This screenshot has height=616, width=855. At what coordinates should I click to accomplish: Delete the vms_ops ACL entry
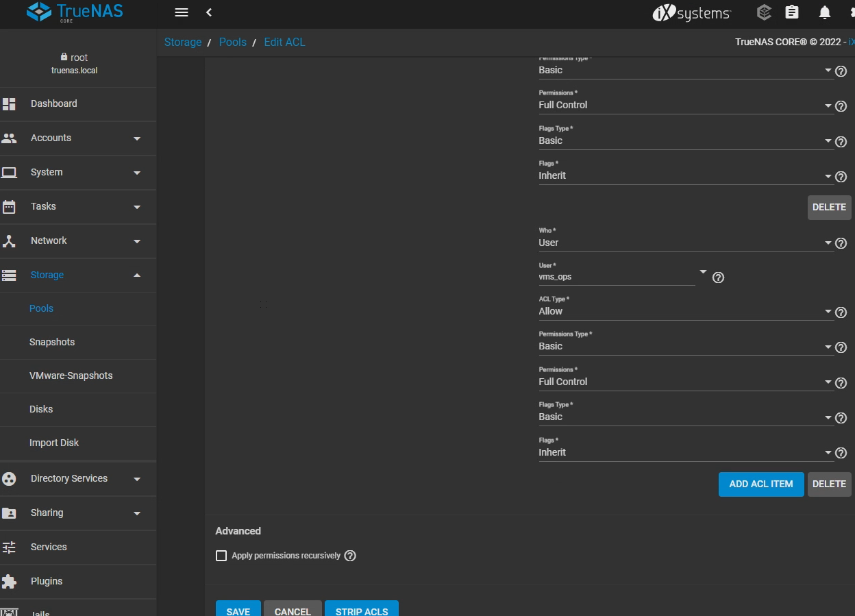point(829,484)
